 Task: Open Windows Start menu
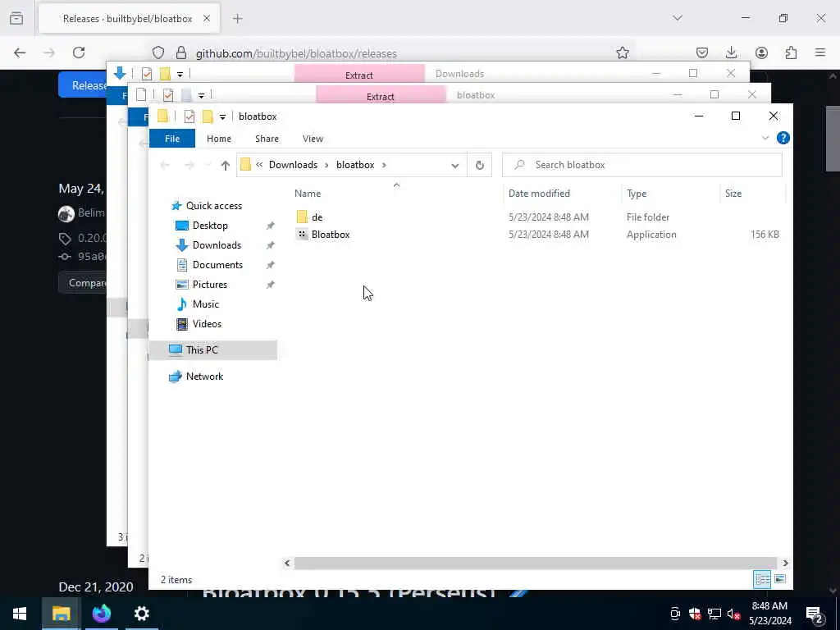coord(20,614)
